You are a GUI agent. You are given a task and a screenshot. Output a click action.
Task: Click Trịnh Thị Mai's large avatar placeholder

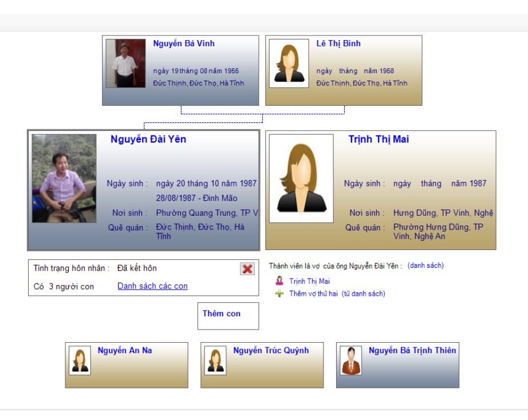301,179
